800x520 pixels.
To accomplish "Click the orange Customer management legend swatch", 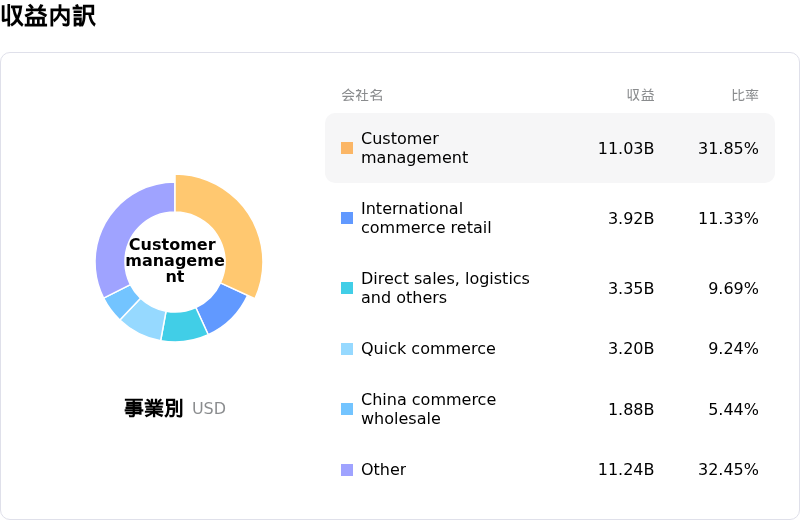I will tap(347, 148).
